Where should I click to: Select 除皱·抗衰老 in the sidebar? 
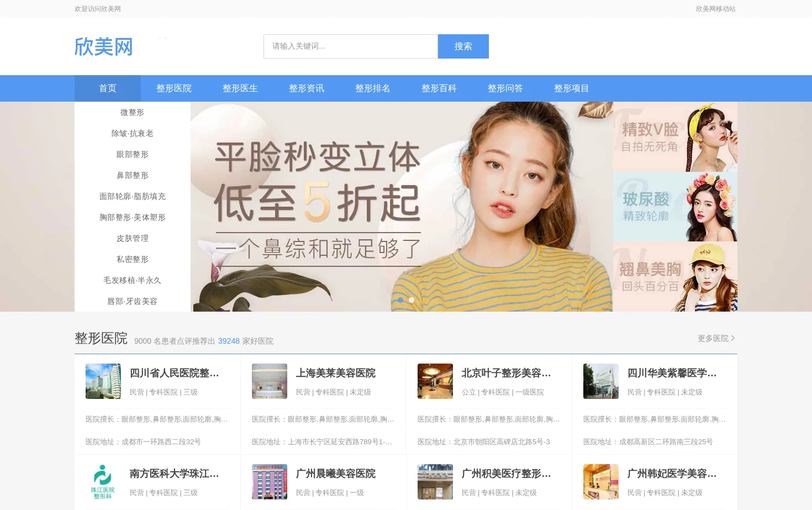(133, 133)
